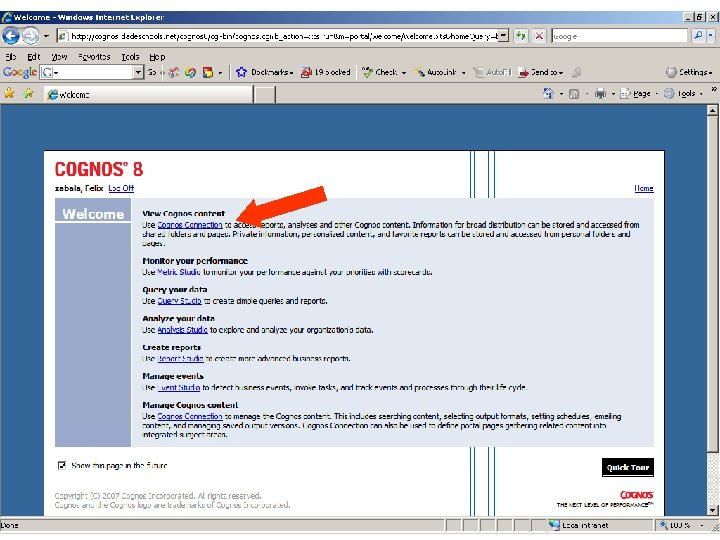
Task: Refresh the page with the green arrows icon
Action: tap(520, 36)
